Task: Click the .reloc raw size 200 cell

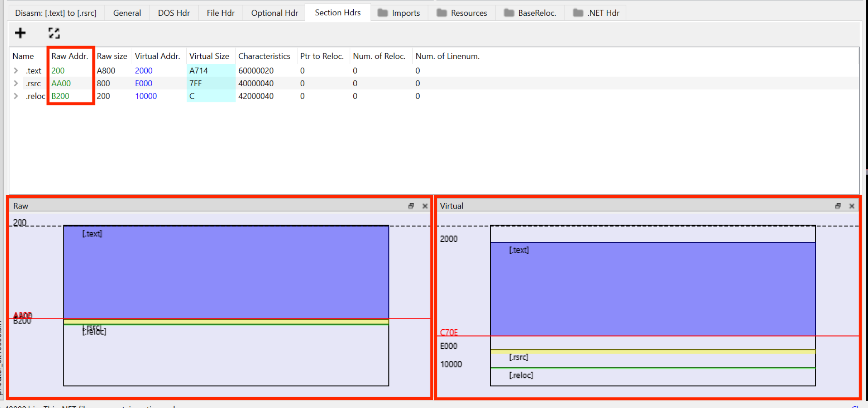Action: 103,96
